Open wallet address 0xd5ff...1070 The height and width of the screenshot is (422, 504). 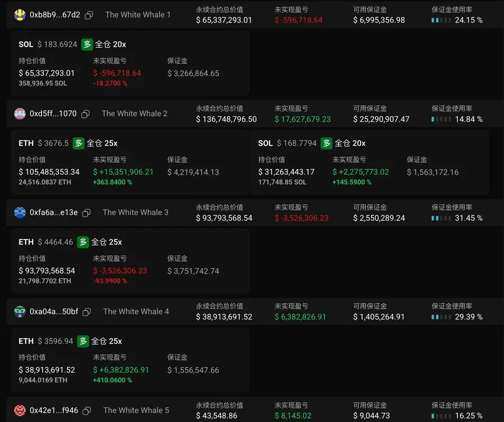click(x=53, y=114)
